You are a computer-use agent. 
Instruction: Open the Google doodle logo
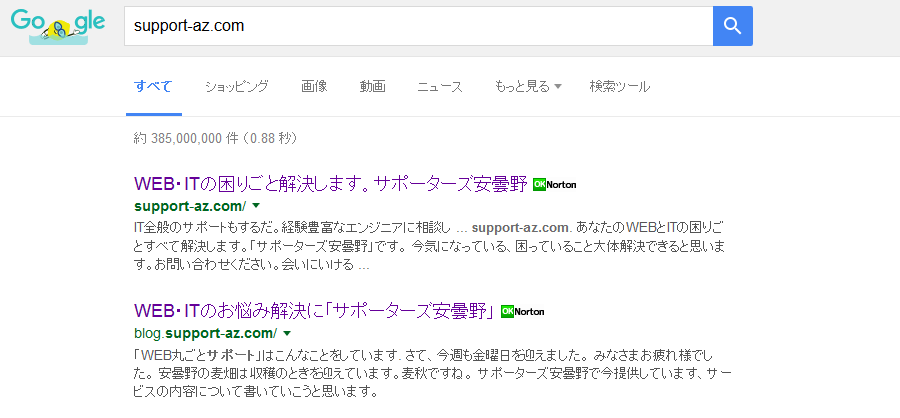point(58,26)
